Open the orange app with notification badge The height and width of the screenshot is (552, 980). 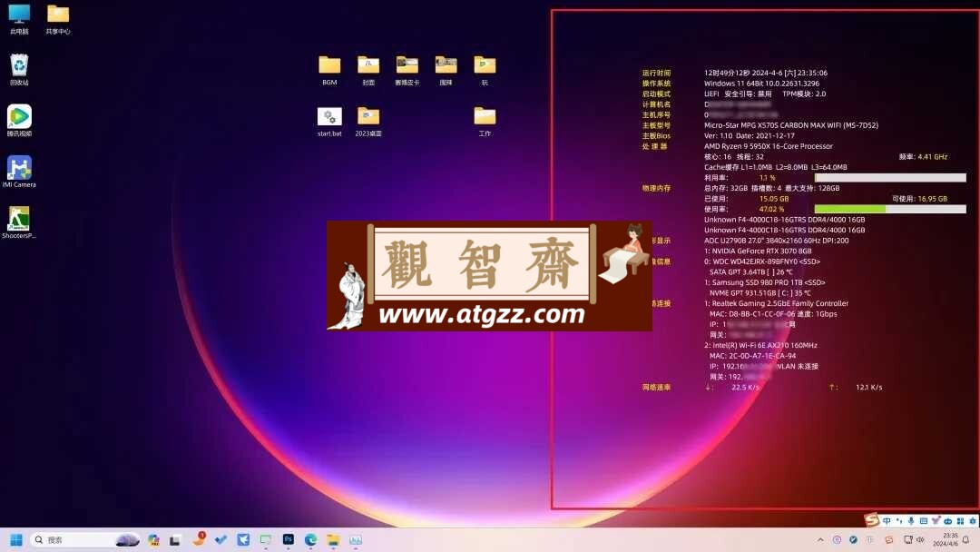pos(199,539)
